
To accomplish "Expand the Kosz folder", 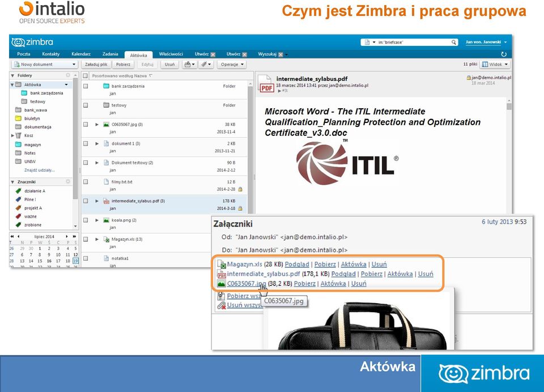I will click(x=12, y=135).
